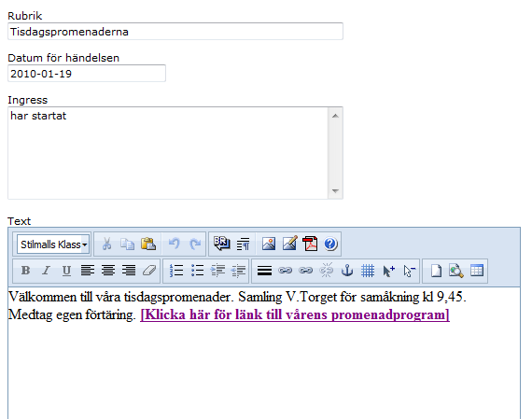532x419 pixels.
Task: Click the PDF document icon
Action: (310, 244)
